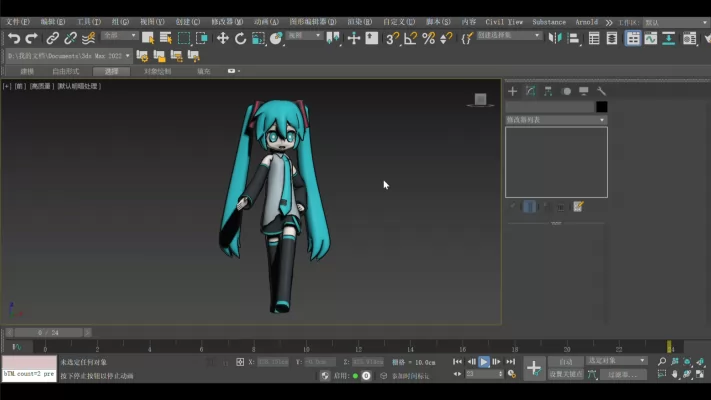Viewport: 711px width, 400px height.
Task: Click the Use Pivot Point Center icon
Action: tap(333, 39)
